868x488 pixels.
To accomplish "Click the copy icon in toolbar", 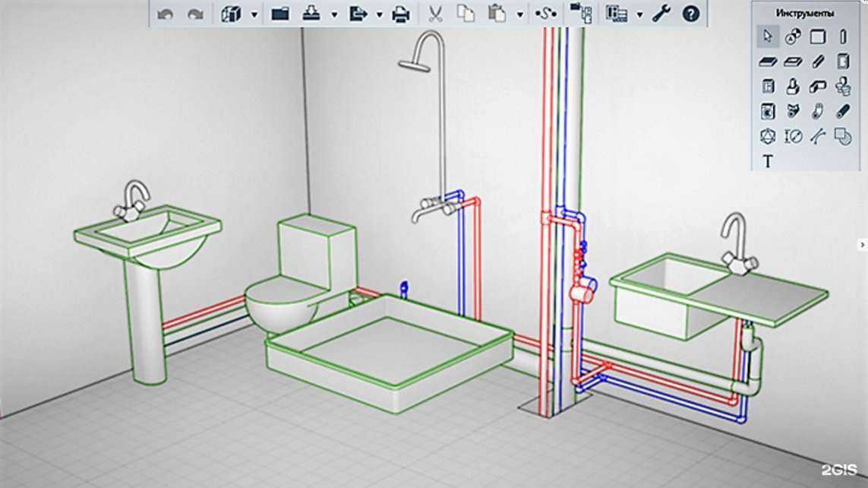I will [466, 14].
